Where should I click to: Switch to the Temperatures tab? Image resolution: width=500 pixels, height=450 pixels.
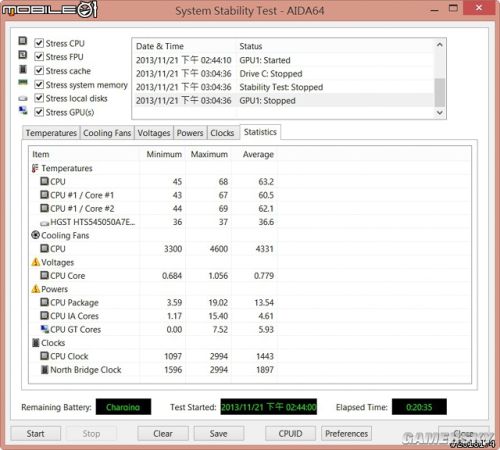click(51, 133)
